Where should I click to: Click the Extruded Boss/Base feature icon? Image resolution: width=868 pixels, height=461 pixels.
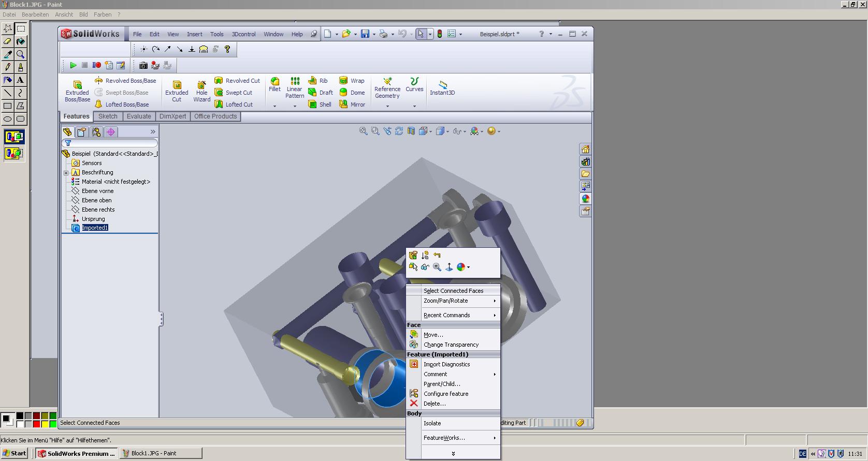coord(77,85)
